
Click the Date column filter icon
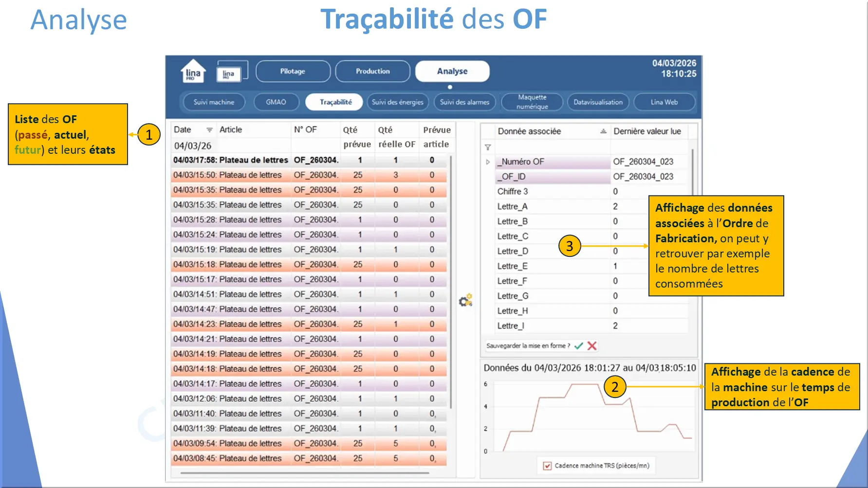209,130
